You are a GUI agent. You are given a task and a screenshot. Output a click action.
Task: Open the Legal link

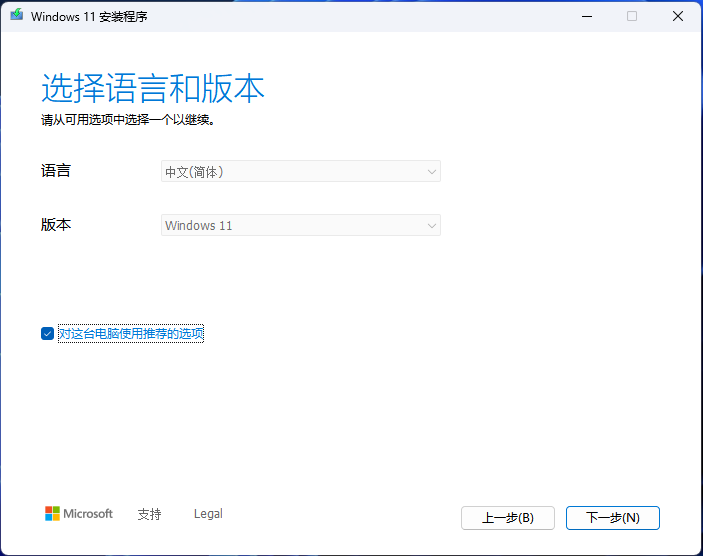[x=208, y=514]
